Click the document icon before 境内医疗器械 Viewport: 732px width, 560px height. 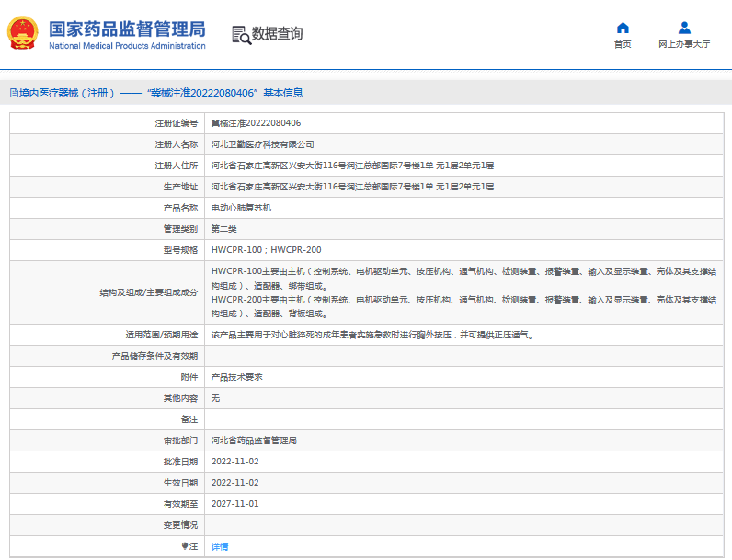point(14,94)
